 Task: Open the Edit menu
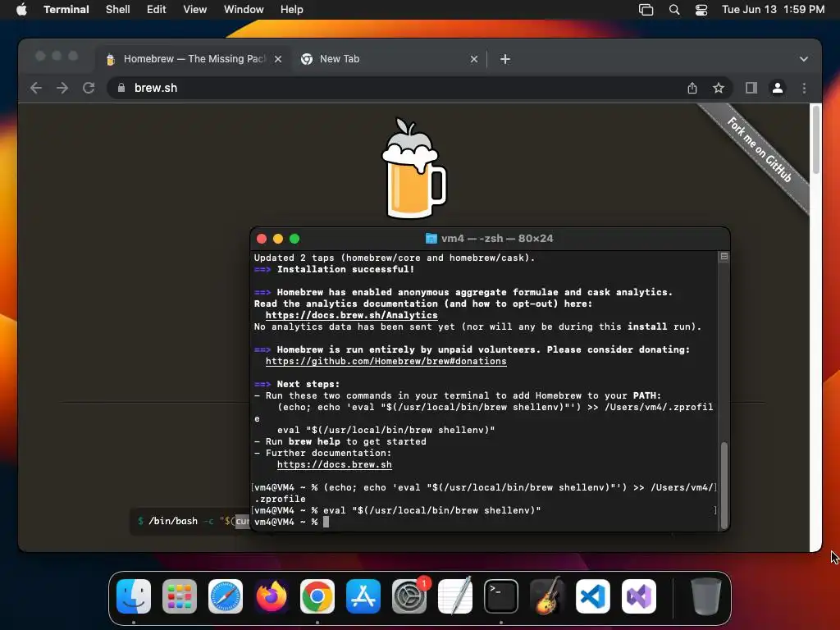click(x=157, y=10)
